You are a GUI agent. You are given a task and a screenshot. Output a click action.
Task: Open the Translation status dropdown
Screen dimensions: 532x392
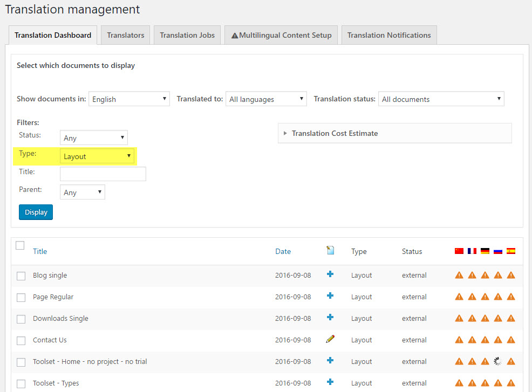[441, 99]
